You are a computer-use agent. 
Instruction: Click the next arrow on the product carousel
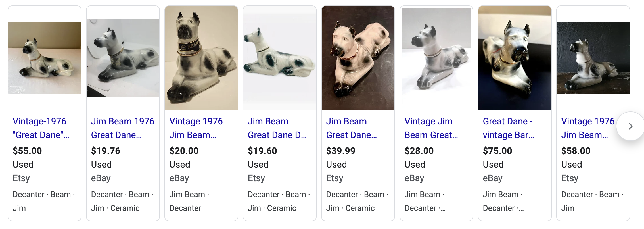tap(630, 126)
